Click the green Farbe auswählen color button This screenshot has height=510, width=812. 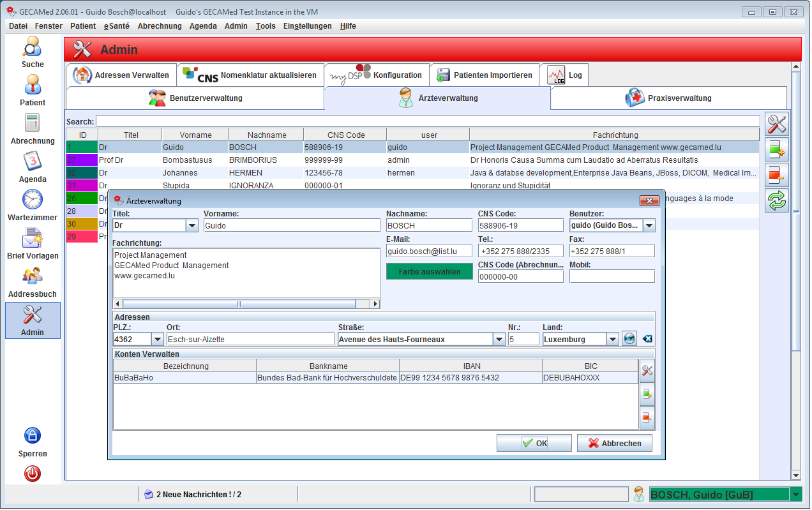[x=430, y=271]
